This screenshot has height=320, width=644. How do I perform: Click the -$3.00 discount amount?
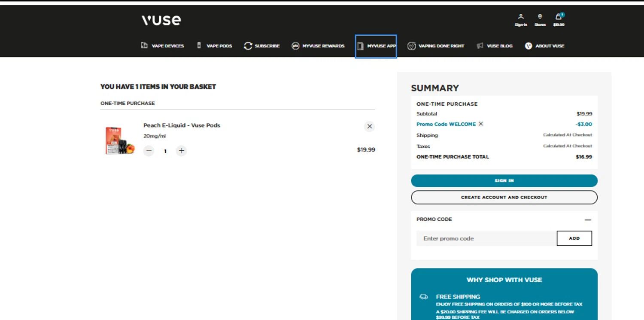tap(584, 124)
